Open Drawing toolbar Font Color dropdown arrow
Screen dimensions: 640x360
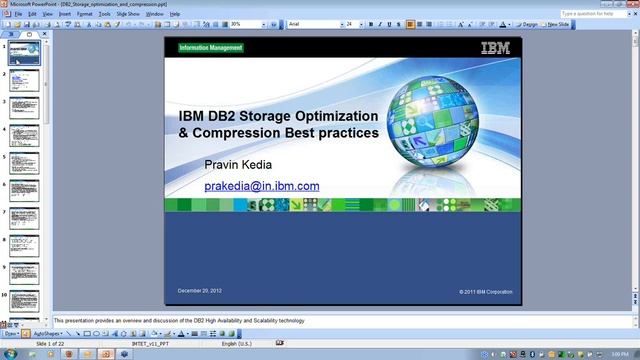[x=187, y=334]
